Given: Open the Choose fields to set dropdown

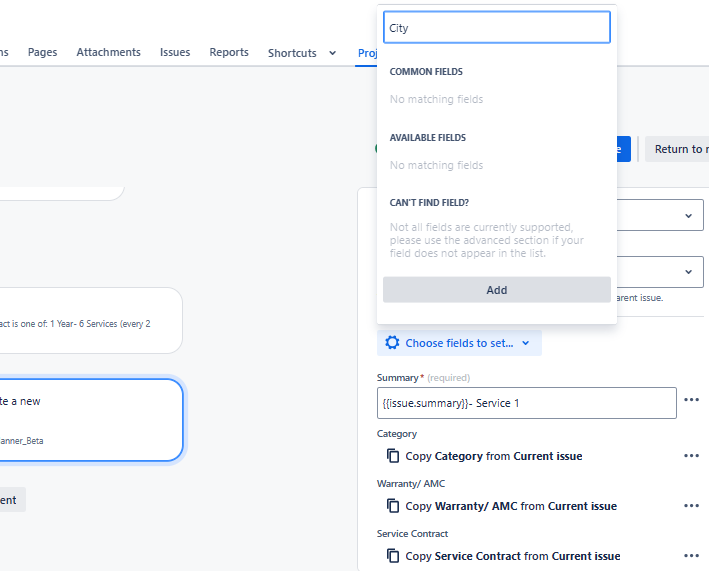Looking at the screenshot, I should coord(459,343).
